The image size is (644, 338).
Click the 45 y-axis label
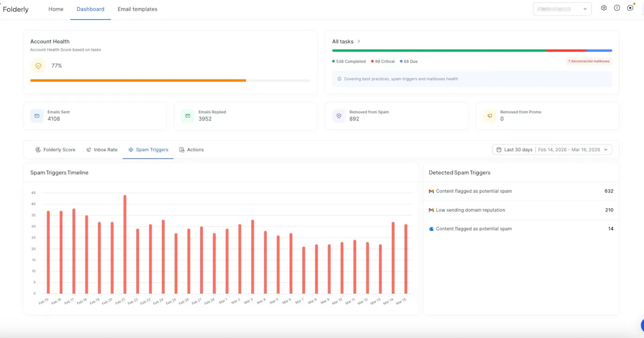click(33, 193)
